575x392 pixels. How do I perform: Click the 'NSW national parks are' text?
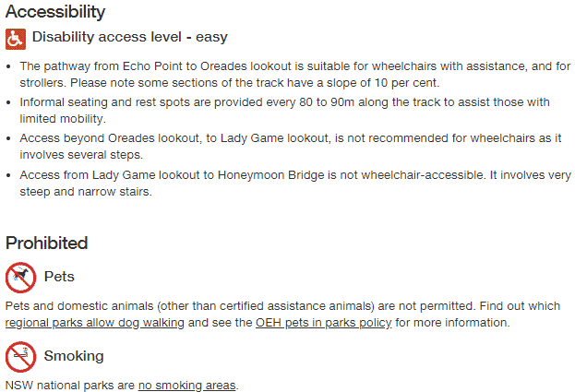70,386
